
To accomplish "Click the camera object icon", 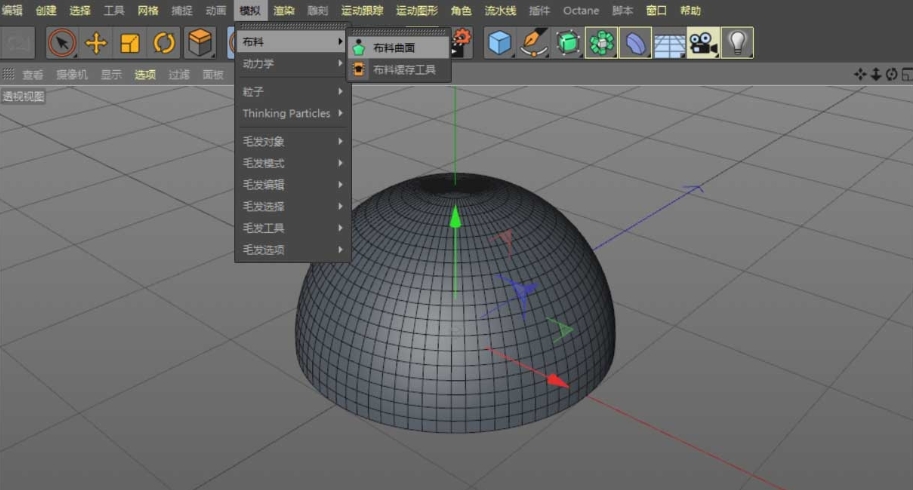I will coord(703,43).
